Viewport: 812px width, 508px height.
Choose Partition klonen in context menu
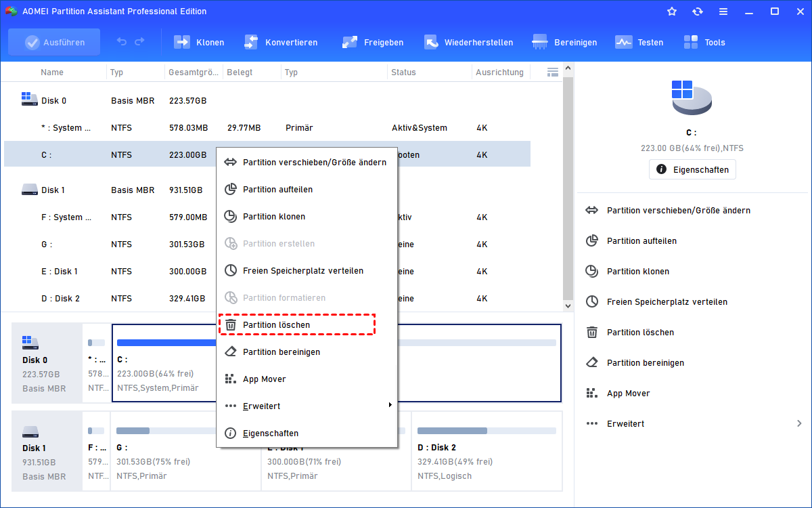(x=307, y=217)
